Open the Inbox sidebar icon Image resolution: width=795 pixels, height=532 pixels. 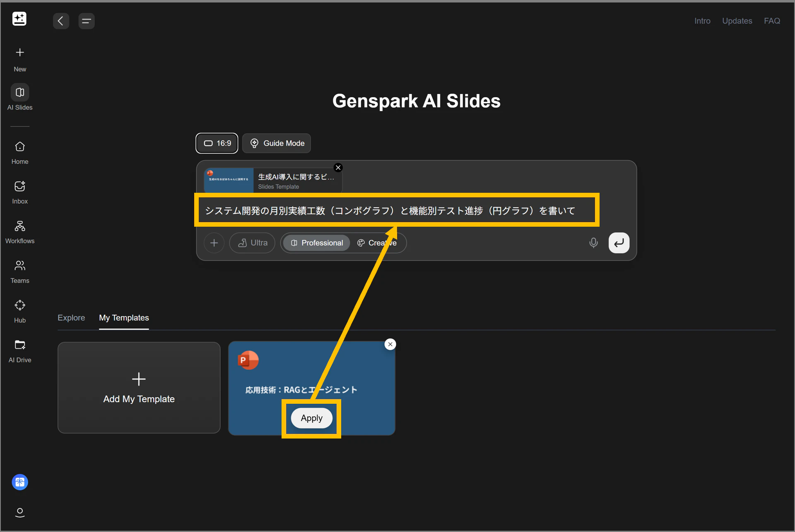[20, 187]
